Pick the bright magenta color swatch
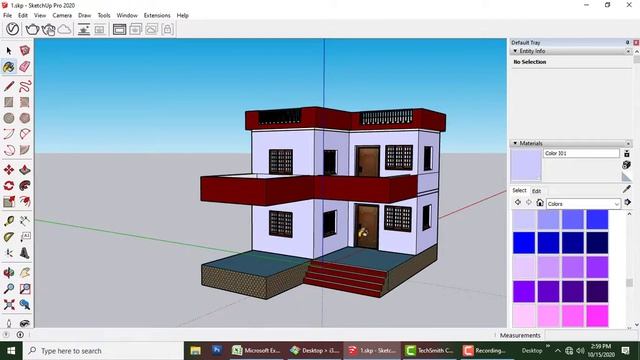The width and height of the screenshot is (640, 360). 597,315
